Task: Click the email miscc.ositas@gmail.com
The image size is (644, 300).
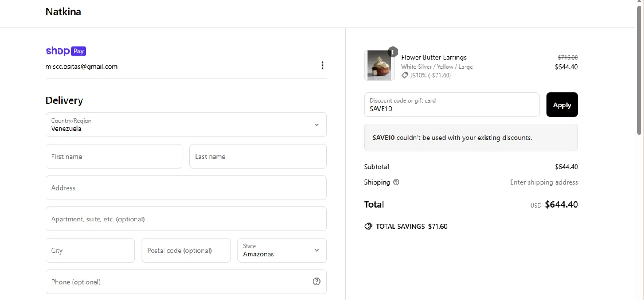Action: [82, 67]
